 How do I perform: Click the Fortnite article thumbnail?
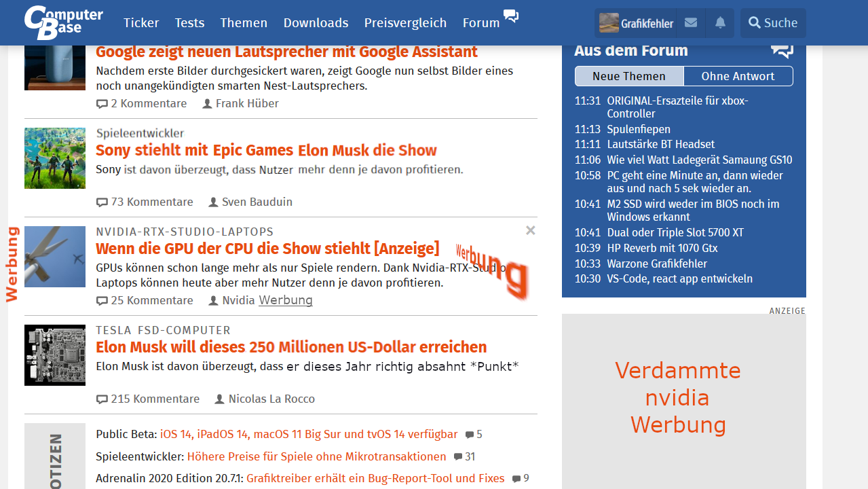(x=55, y=158)
